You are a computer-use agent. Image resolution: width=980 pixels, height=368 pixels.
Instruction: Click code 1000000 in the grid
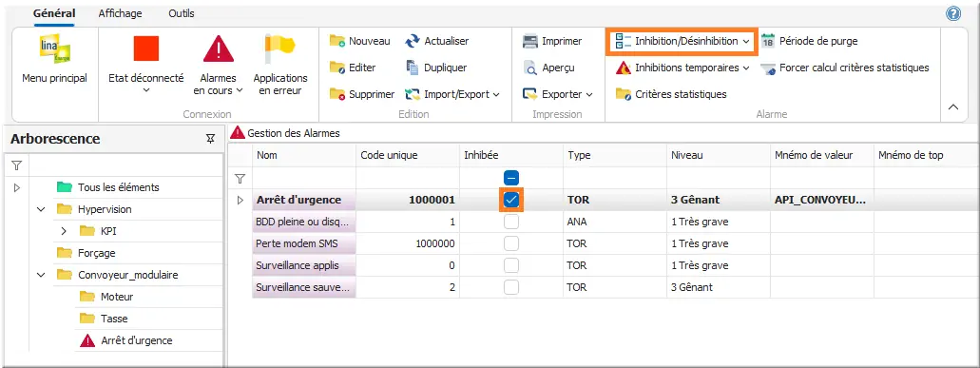[x=408, y=243]
